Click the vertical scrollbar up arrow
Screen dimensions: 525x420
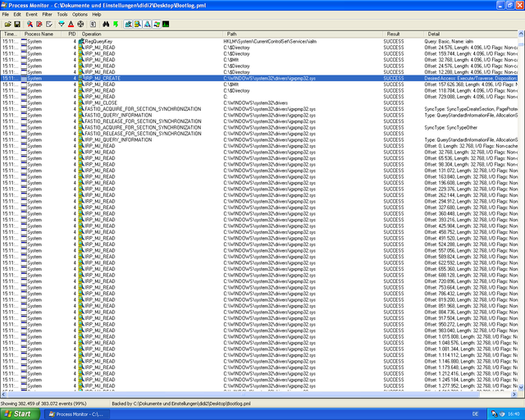pos(521,34)
